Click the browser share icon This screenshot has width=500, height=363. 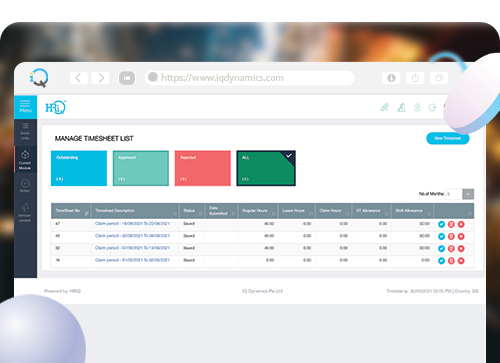coord(415,78)
